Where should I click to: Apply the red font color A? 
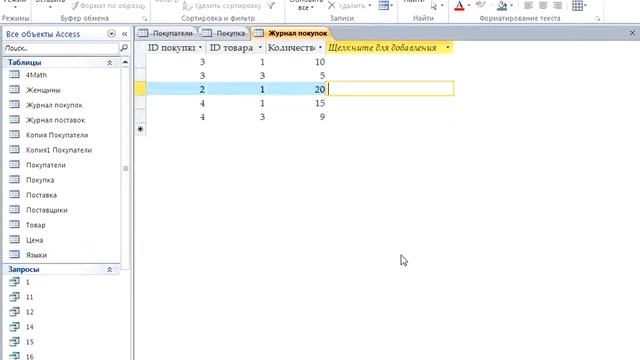tap(459, 5)
